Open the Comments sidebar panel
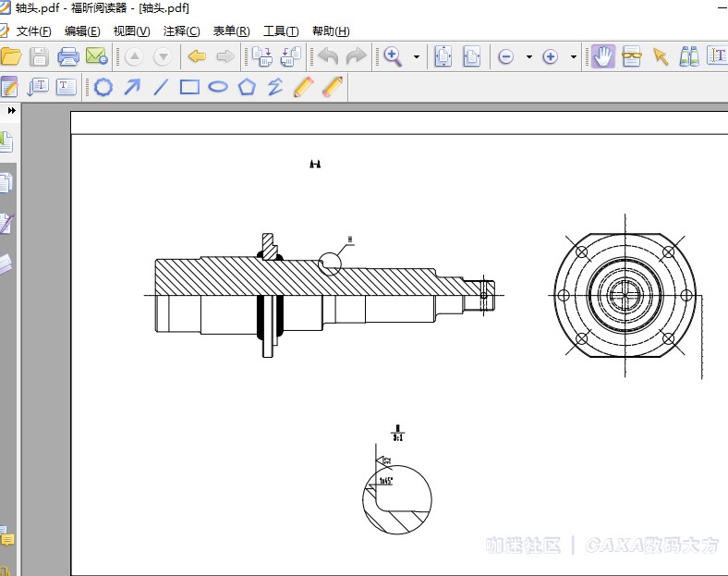The width and height of the screenshot is (728, 576). tap(7, 536)
